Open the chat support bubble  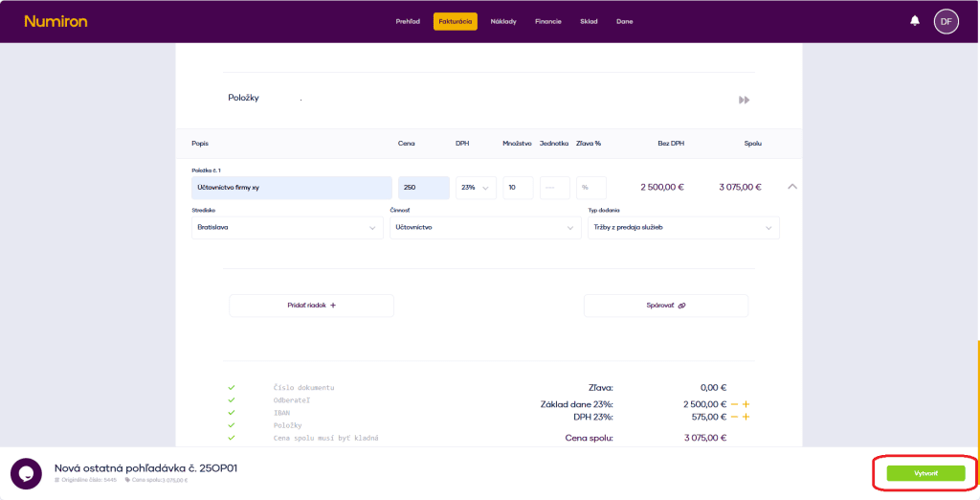26,473
